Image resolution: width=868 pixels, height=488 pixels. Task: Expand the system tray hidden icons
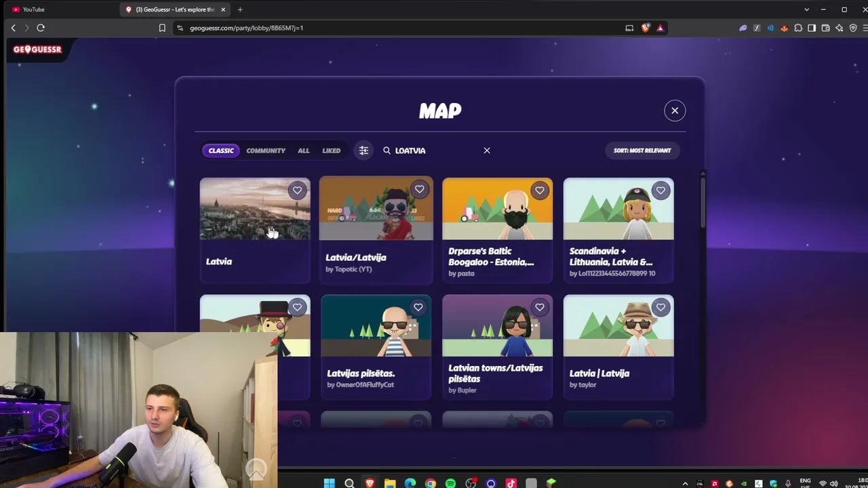tap(685, 483)
